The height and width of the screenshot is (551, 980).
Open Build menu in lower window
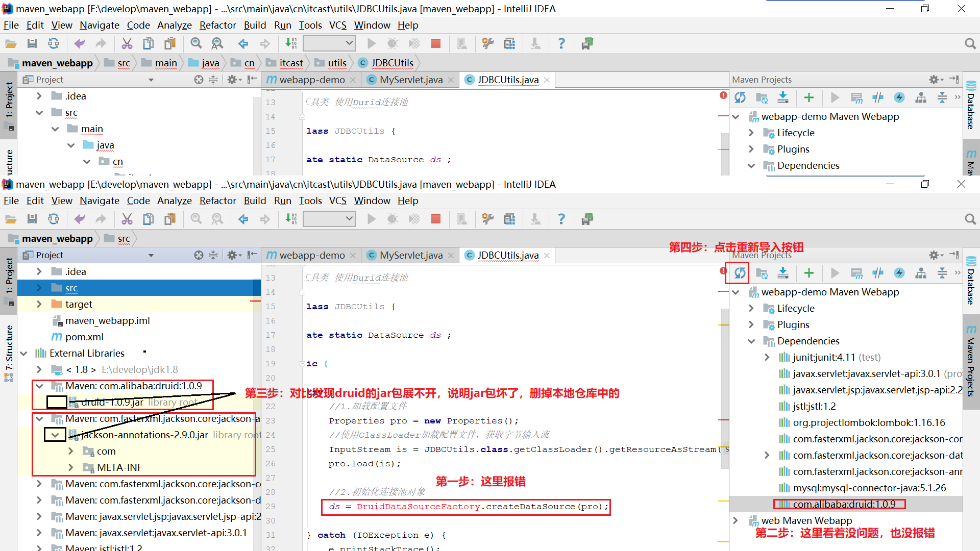pos(255,201)
